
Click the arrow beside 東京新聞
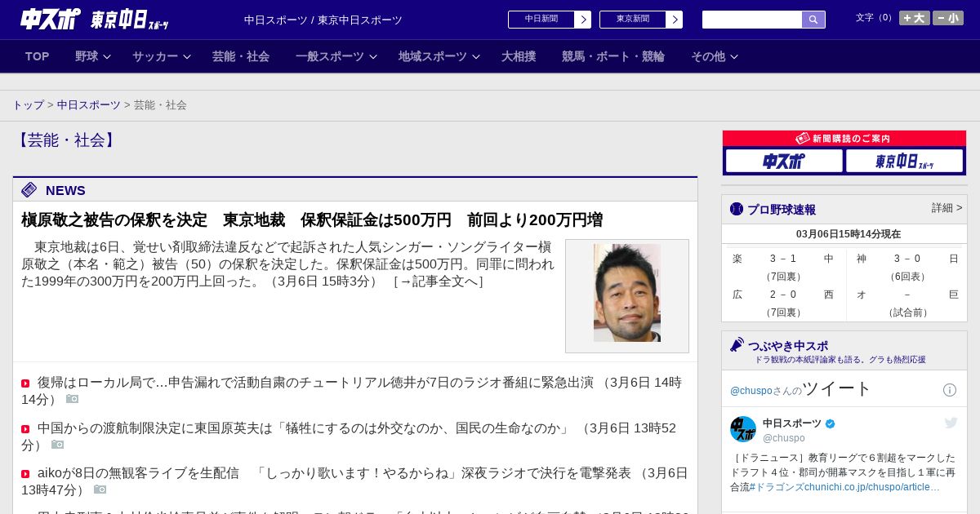click(675, 20)
